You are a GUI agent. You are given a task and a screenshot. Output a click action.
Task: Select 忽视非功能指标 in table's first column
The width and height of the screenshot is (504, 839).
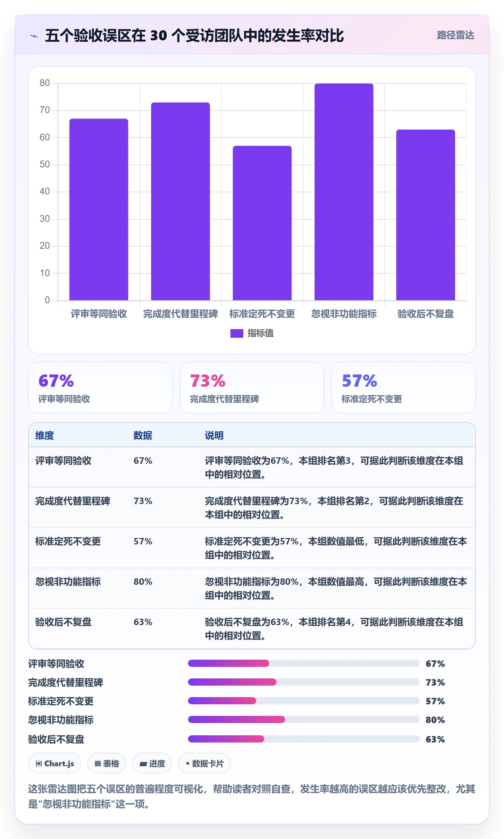click(68, 582)
